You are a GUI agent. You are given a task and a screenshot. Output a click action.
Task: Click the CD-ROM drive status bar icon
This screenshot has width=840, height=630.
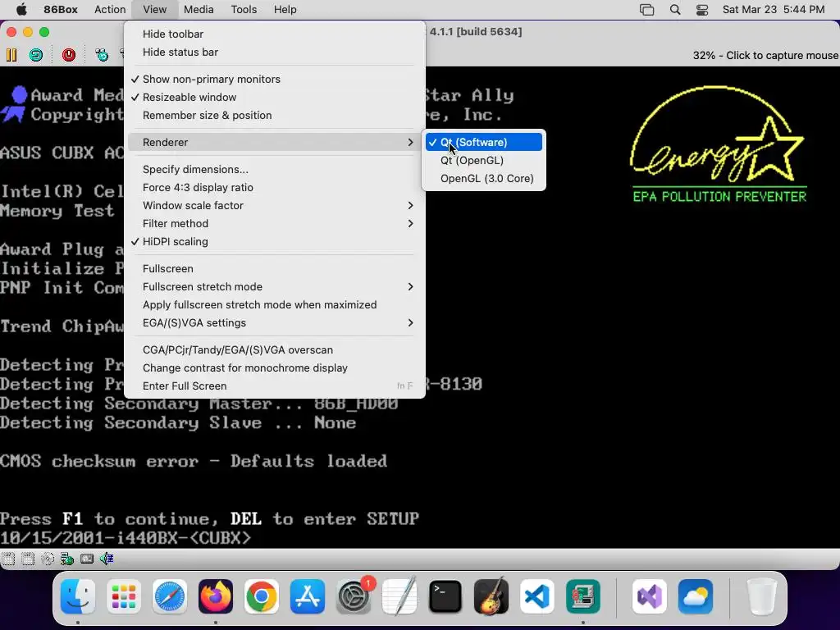click(x=48, y=559)
